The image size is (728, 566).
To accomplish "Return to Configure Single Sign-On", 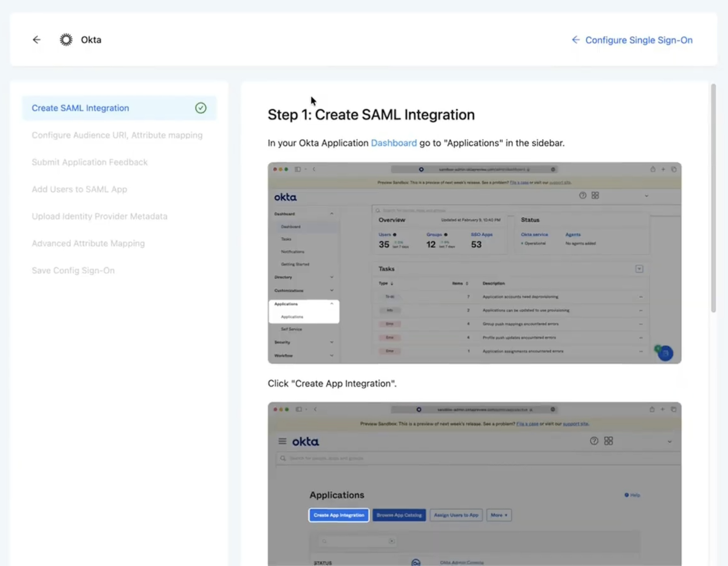I will tap(632, 40).
